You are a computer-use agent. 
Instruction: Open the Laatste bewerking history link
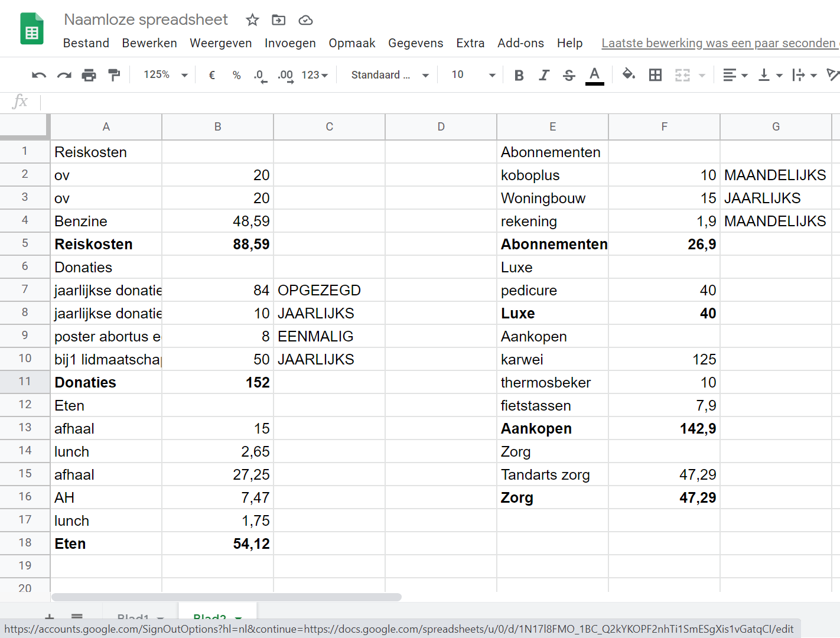pyautogui.click(x=720, y=43)
